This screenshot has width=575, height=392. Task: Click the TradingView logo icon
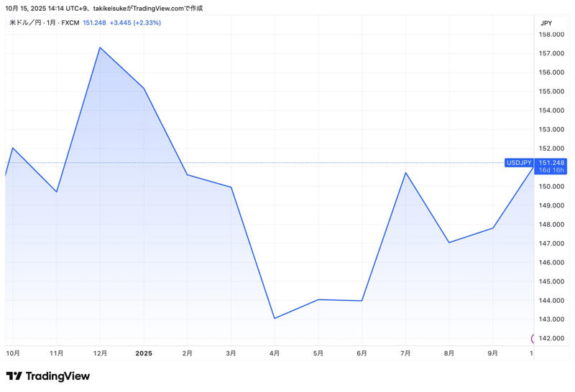pyautogui.click(x=14, y=376)
